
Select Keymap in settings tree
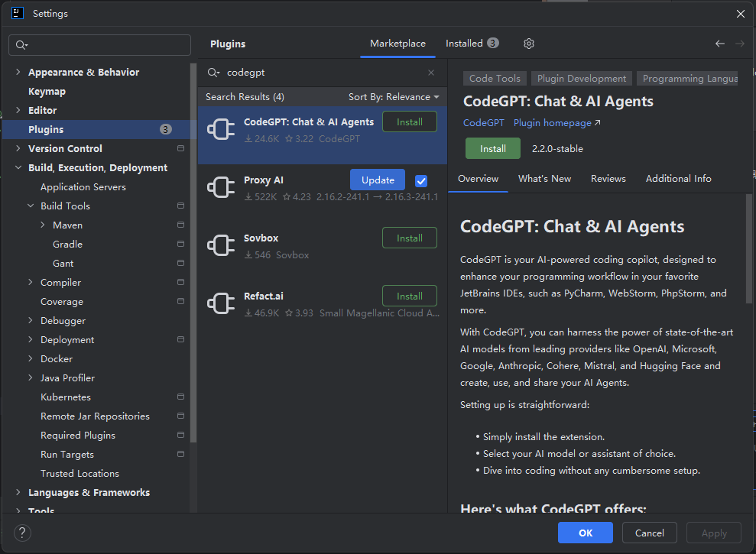pyautogui.click(x=47, y=91)
